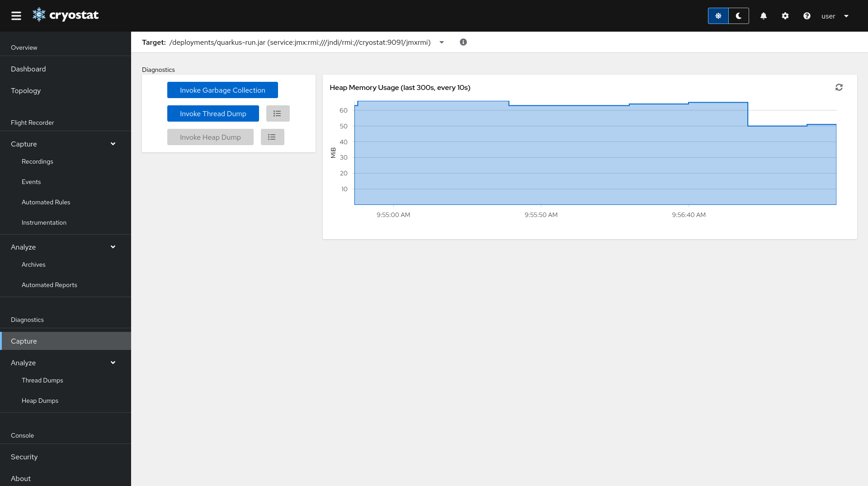This screenshot has width=868, height=486.
Task: Open Automated Rules in sidebar
Action: [46, 202]
